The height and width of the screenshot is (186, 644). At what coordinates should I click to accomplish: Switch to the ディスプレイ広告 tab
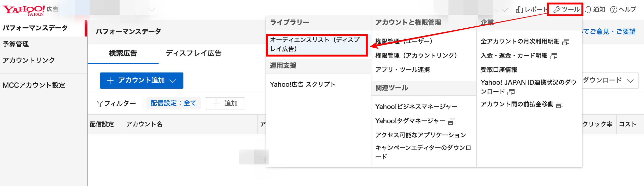click(194, 53)
